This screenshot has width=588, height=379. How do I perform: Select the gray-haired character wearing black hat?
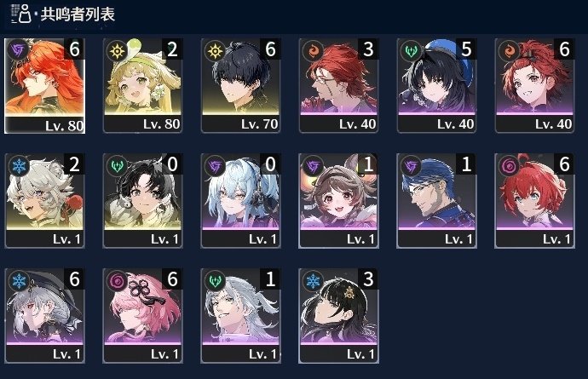[44, 316]
